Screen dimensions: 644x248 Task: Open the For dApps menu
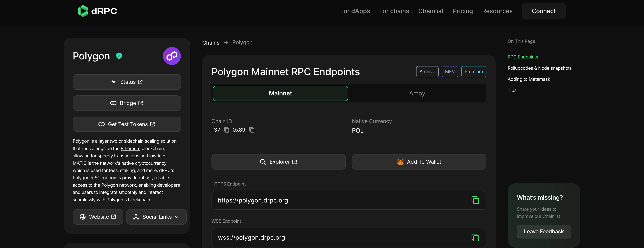pyautogui.click(x=355, y=11)
